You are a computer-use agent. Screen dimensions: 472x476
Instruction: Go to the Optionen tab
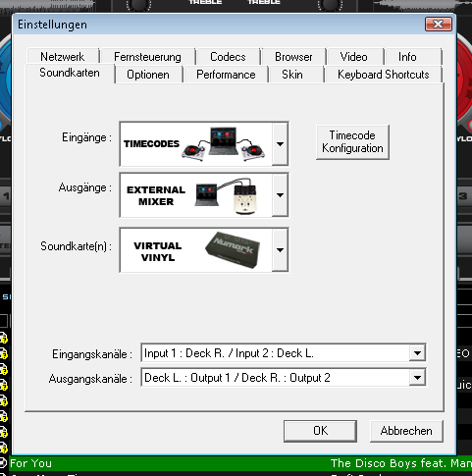148,75
